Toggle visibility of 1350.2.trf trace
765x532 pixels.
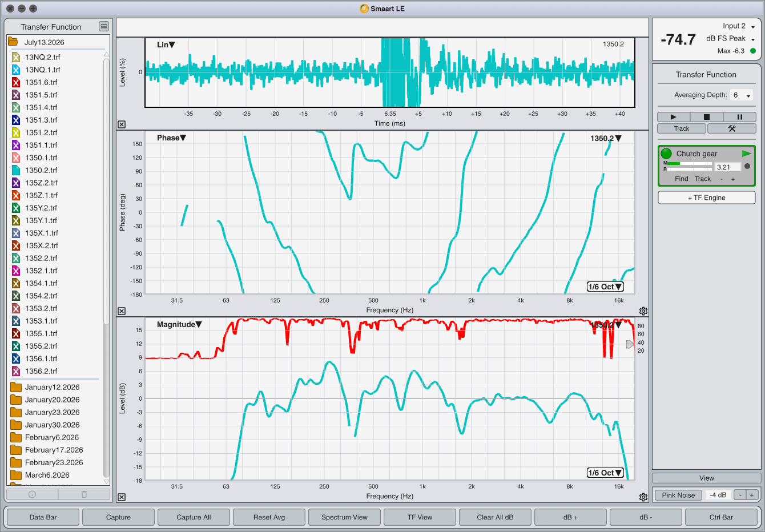[16, 170]
